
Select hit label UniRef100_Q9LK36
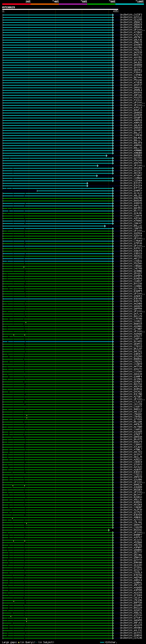[131, 40]
